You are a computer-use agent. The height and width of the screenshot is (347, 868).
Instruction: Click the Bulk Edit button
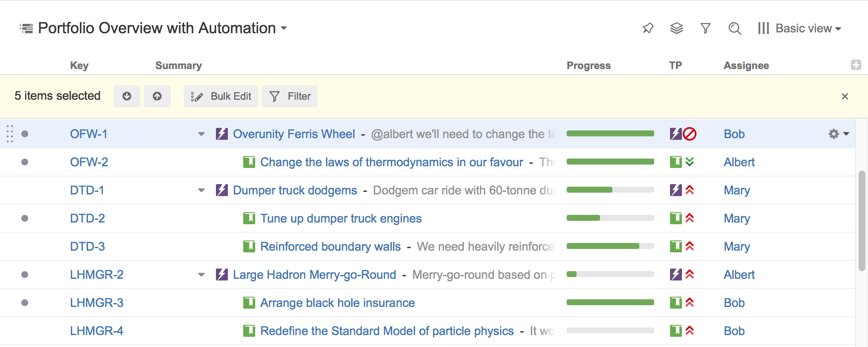[221, 96]
